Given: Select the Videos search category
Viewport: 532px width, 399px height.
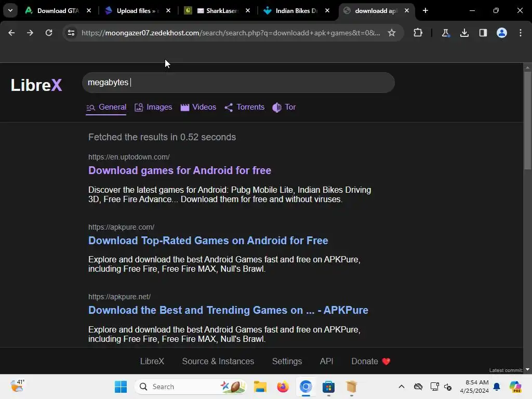Looking at the screenshot, I should (198, 107).
